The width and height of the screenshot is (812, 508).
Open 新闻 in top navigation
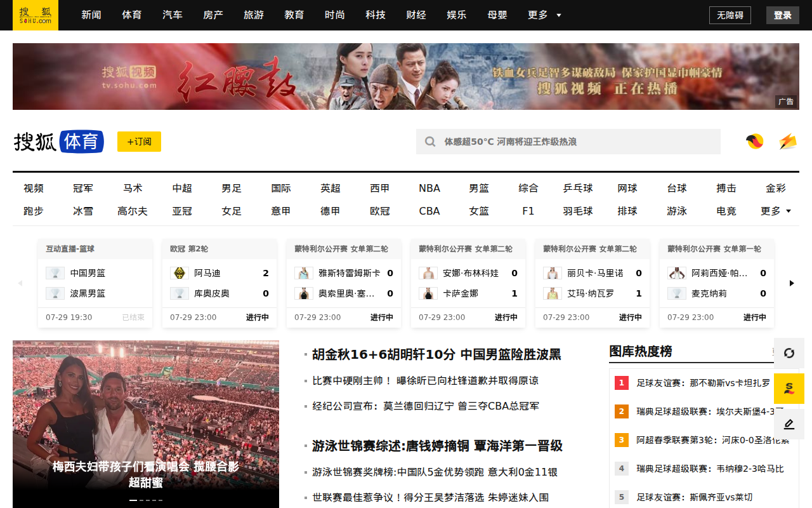91,15
